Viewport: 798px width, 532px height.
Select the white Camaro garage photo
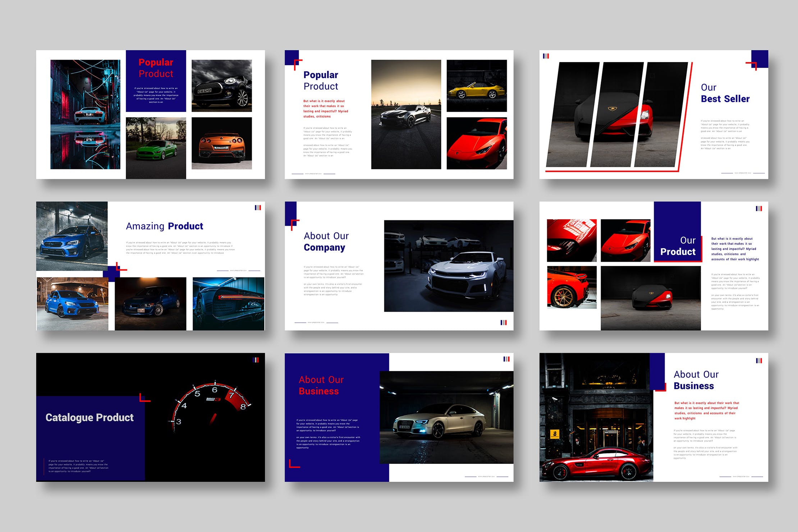point(448,266)
